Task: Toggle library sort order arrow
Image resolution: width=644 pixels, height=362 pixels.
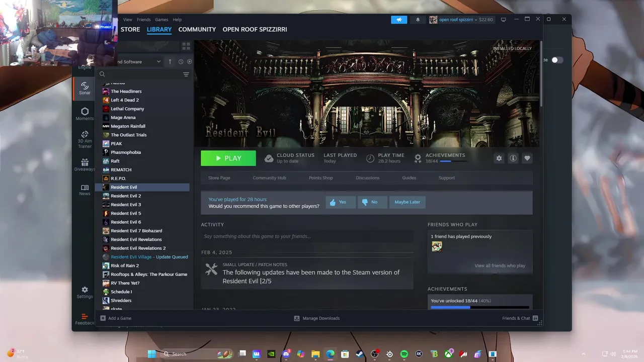Action: point(170,61)
